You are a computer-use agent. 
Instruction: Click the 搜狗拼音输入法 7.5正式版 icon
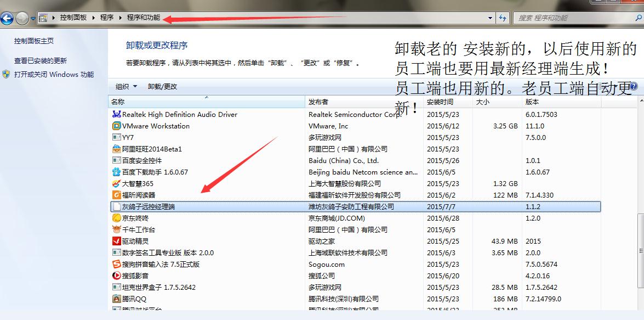117,264
